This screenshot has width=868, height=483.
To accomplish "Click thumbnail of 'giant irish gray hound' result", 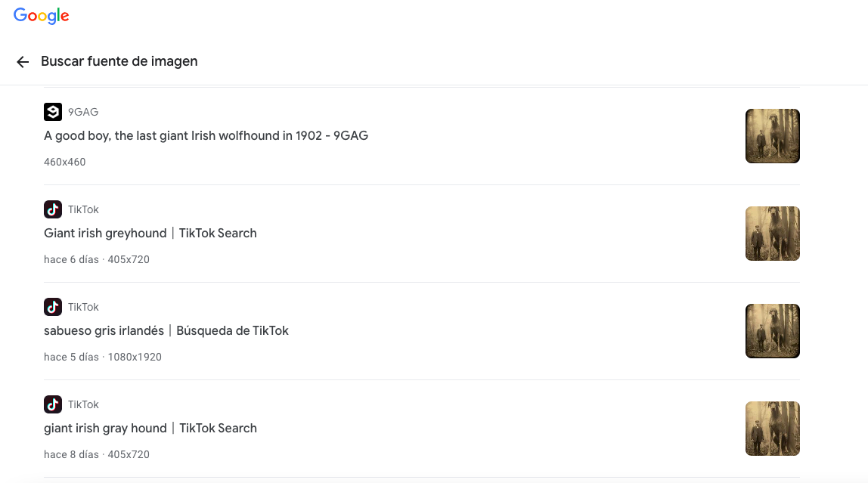I will [x=772, y=429].
